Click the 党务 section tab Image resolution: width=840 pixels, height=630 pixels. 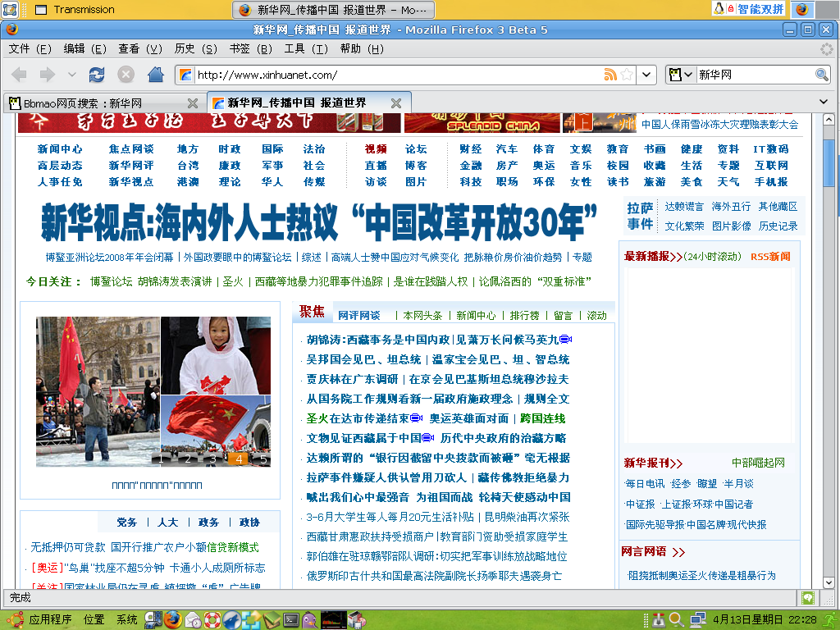(x=127, y=522)
